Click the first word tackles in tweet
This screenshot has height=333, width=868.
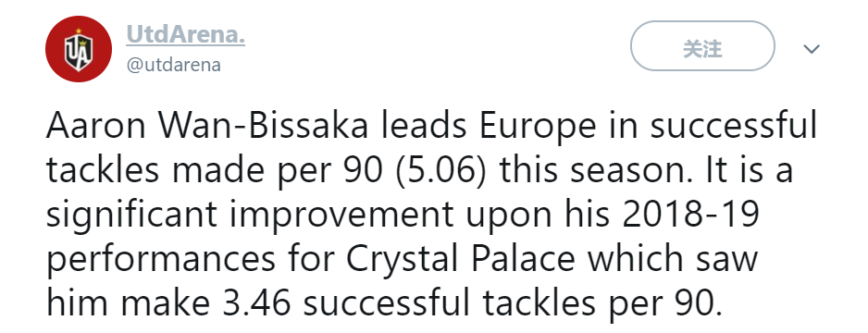103,171
